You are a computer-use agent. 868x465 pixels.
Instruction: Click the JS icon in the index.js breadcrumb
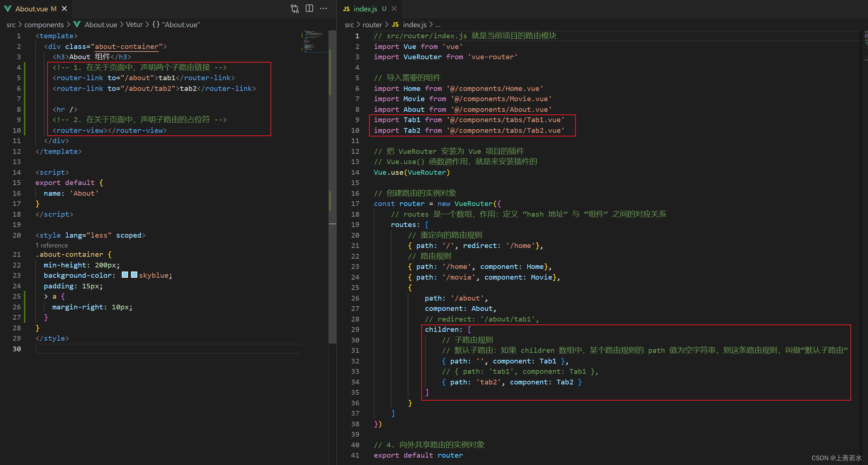395,25
